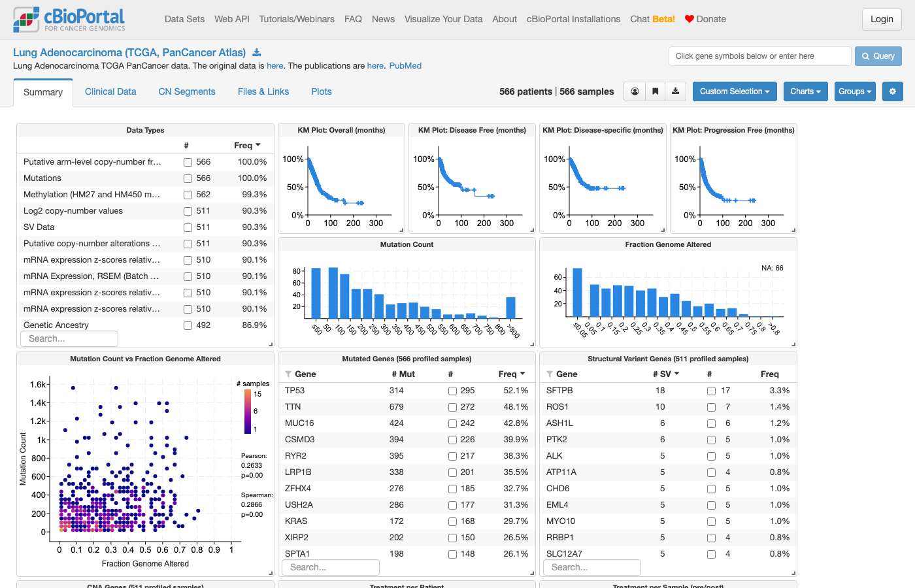This screenshot has width=915, height=588.
Task: Check the Mutations data type checkbox
Action: point(188,178)
